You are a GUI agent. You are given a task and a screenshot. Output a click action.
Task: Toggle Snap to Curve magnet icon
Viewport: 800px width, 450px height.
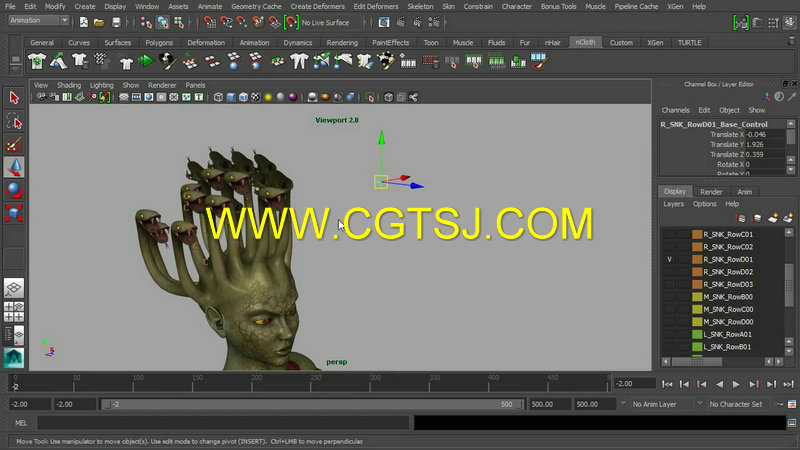coord(226,22)
